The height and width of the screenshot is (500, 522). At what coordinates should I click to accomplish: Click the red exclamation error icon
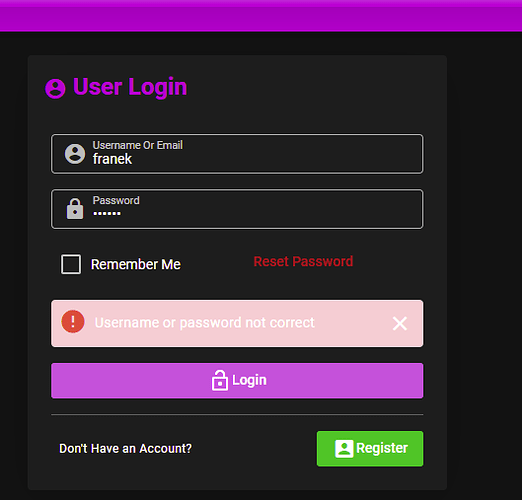click(x=73, y=322)
